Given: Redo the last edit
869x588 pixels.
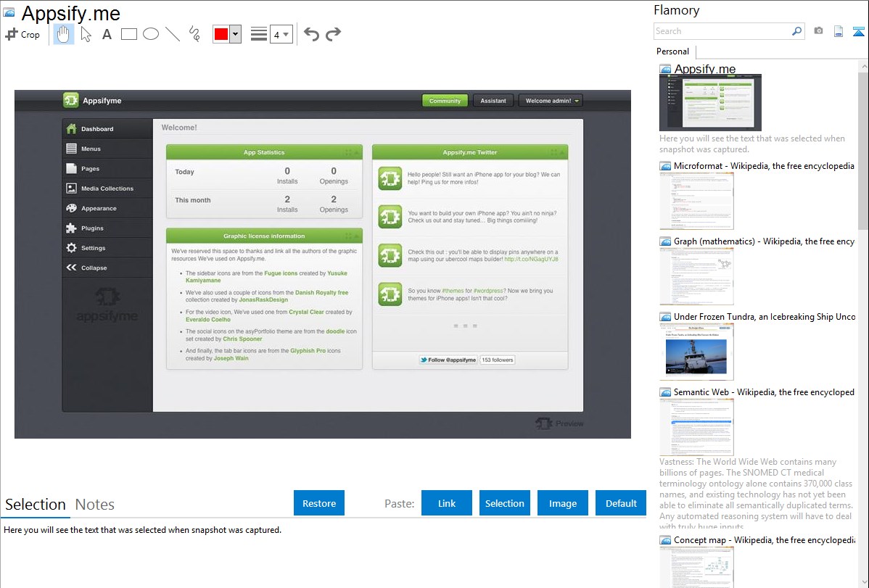Looking at the screenshot, I should tap(333, 34).
